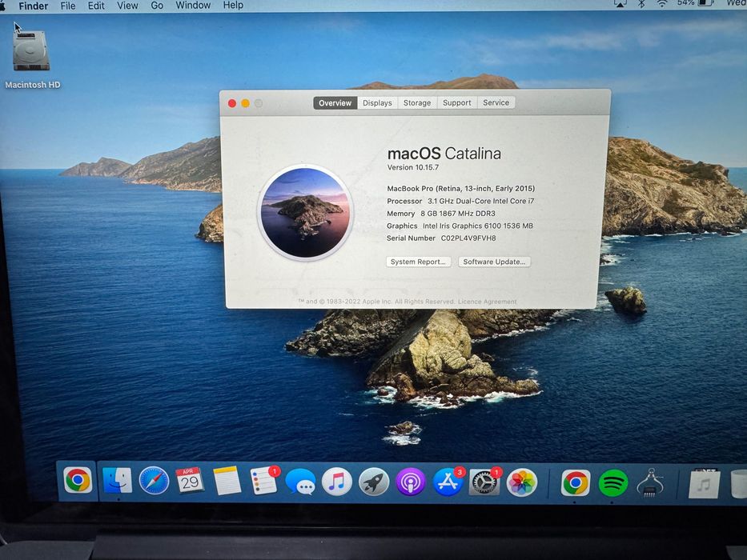
Task: Click the Software Update... button
Action: click(494, 262)
